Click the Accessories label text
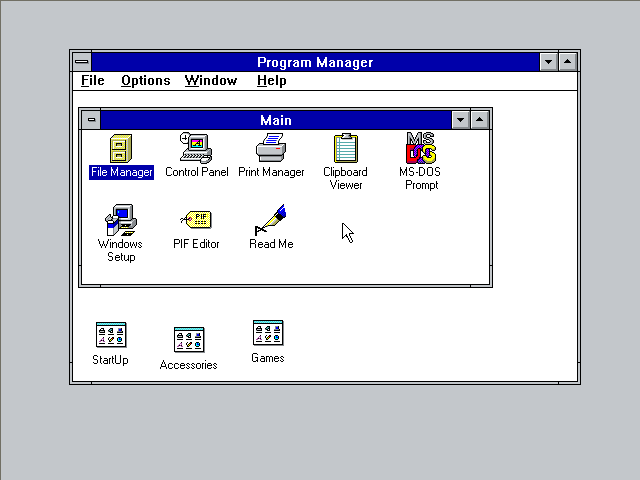 click(189, 365)
